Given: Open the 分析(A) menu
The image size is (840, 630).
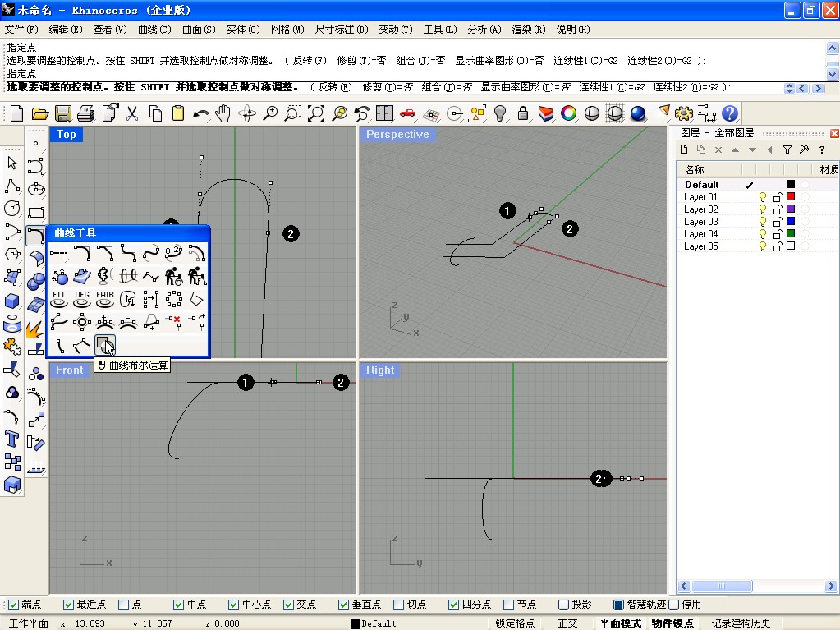Looking at the screenshot, I should (484, 30).
